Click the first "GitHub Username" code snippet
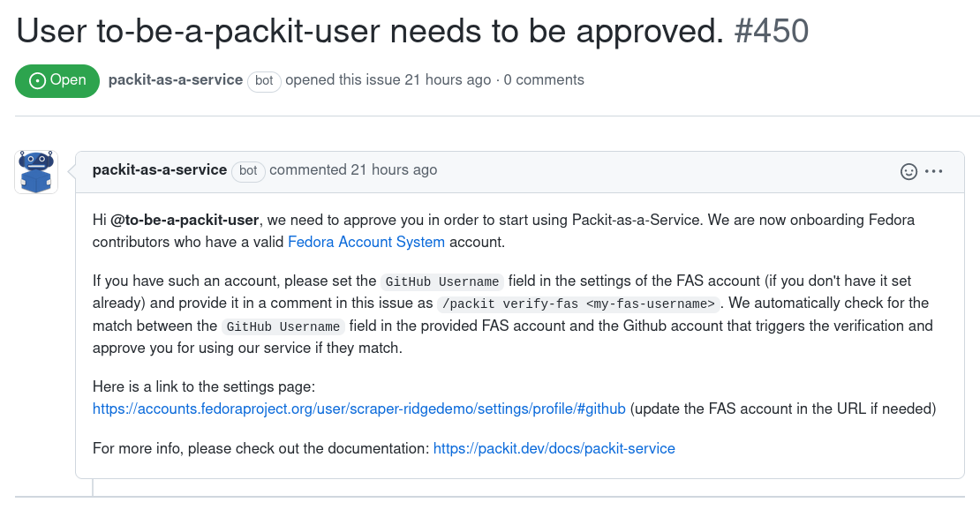 tap(443, 281)
